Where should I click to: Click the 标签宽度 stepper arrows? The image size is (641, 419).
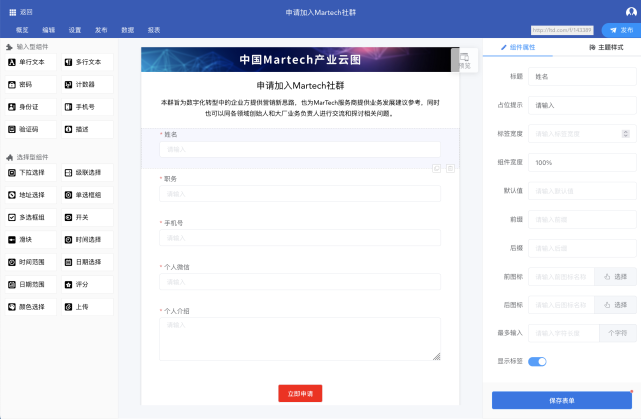(x=626, y=133)
